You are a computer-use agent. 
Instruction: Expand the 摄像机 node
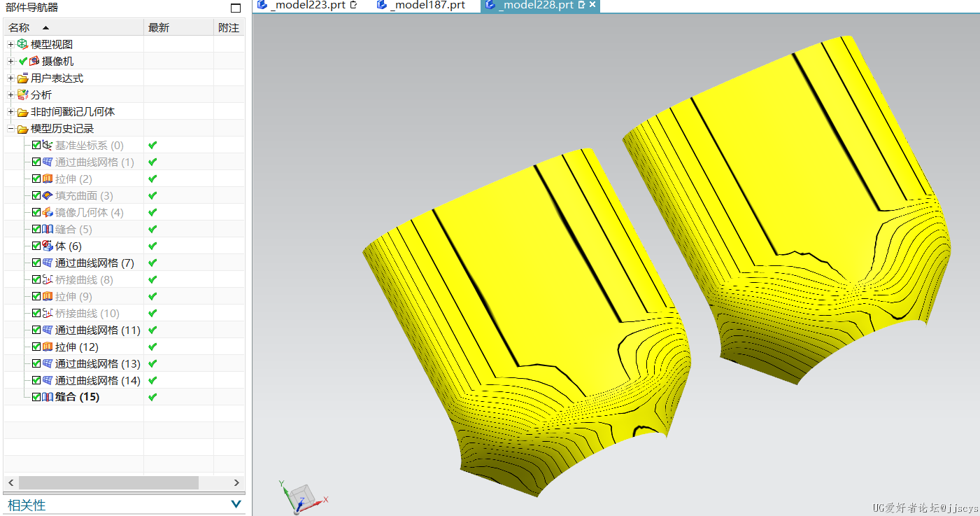(10, 61)
